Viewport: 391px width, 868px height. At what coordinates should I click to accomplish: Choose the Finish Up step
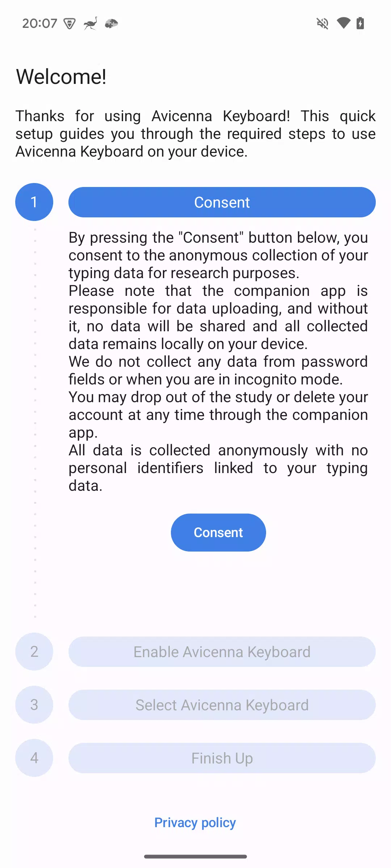point(222,758)
